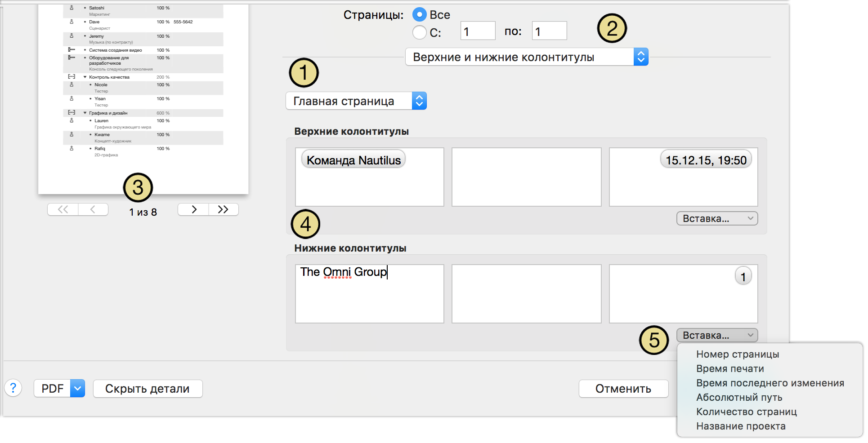868x443 pixels.
Task: Click '1 из 8' page counter text
Action: 143,212
